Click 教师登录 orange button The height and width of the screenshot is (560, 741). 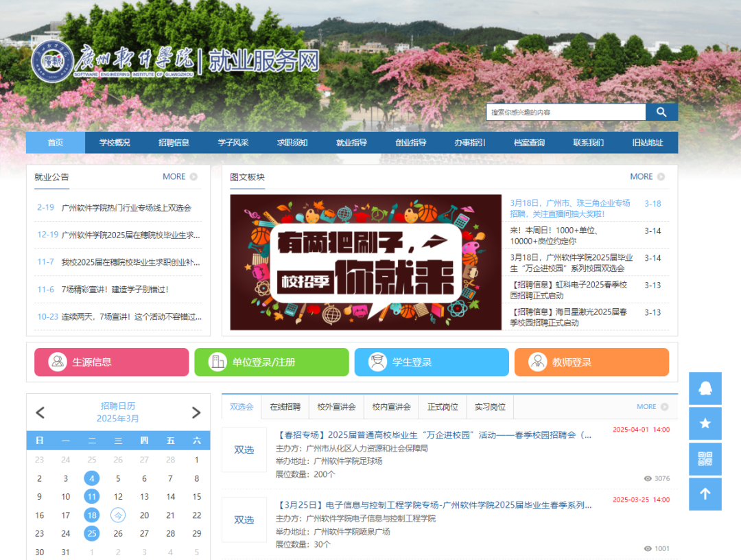[591, 362]
